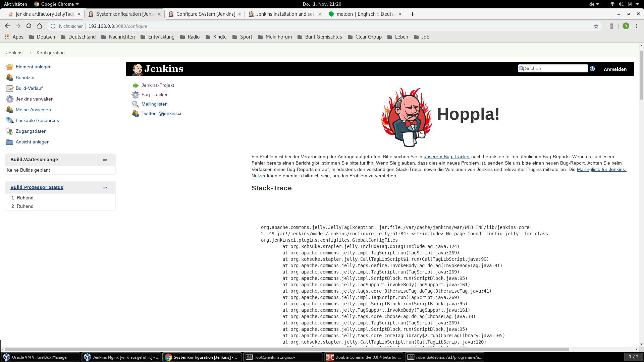The height and width of the screenshot is (362, 644).
Task: Click the Jenkins-Projekt green arrow icon
Action: (x=136, y=85)
